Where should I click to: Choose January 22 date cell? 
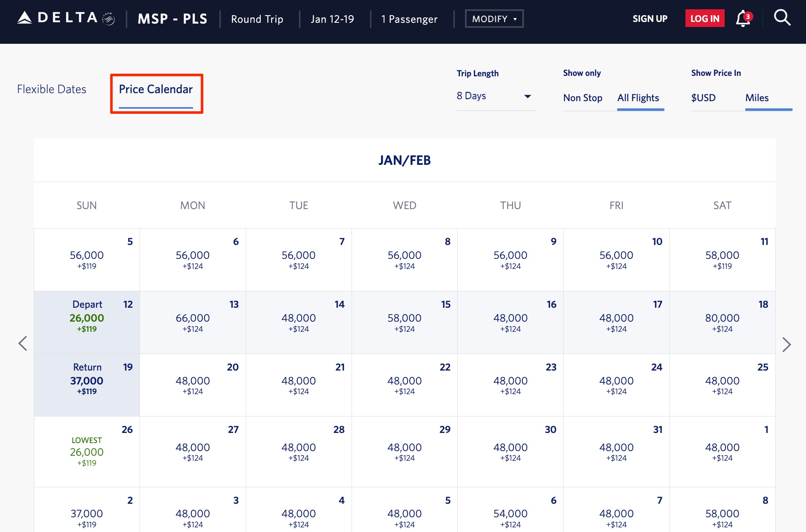coord(404,384)
